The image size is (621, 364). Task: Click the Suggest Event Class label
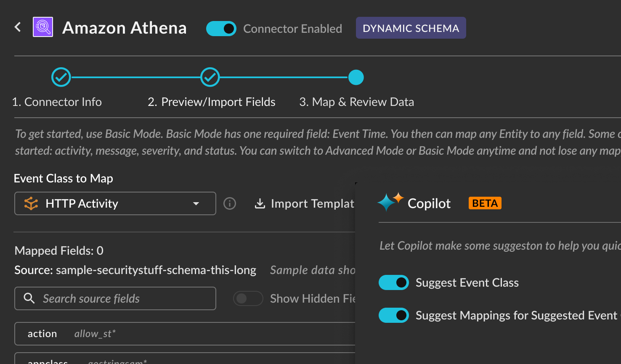[x=467, y=282]
